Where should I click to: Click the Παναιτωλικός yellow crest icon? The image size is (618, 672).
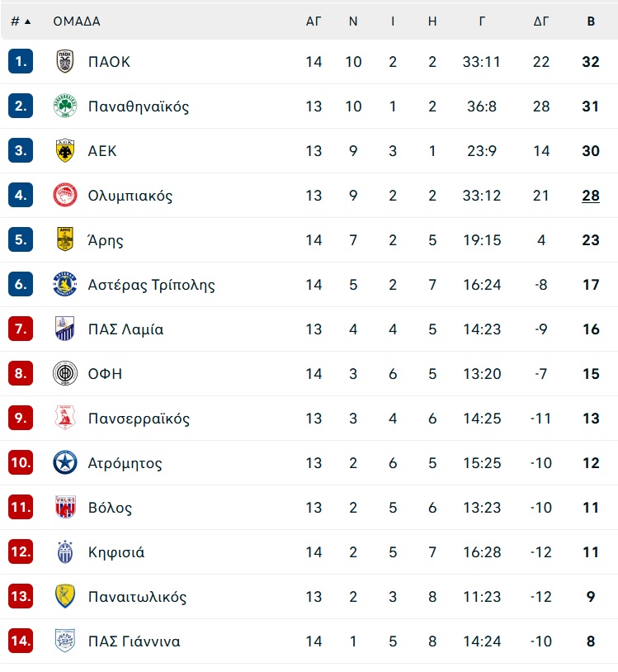point(65,596)
